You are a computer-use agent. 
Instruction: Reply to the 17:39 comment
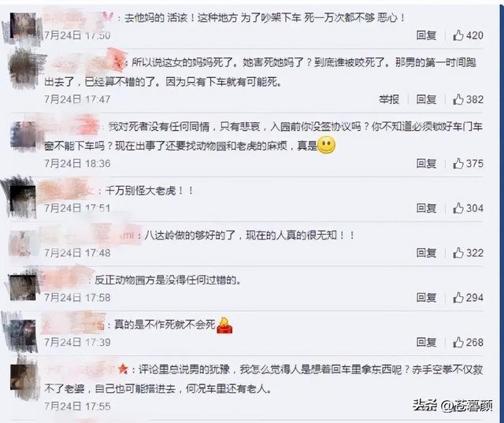pos(426,343)
